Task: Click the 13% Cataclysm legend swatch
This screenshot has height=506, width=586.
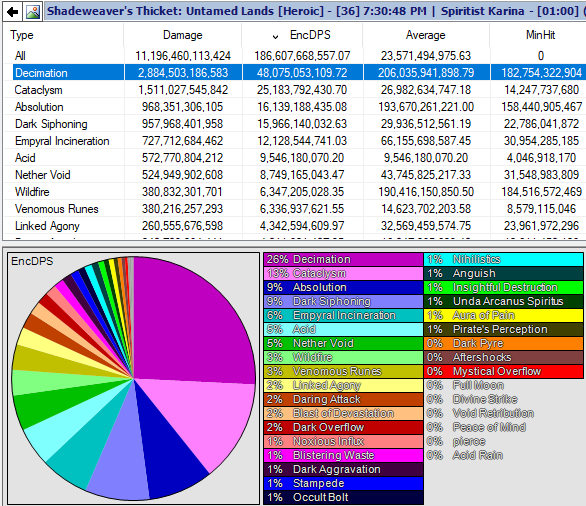Action: pyautogui.click(x=343, y=273)
